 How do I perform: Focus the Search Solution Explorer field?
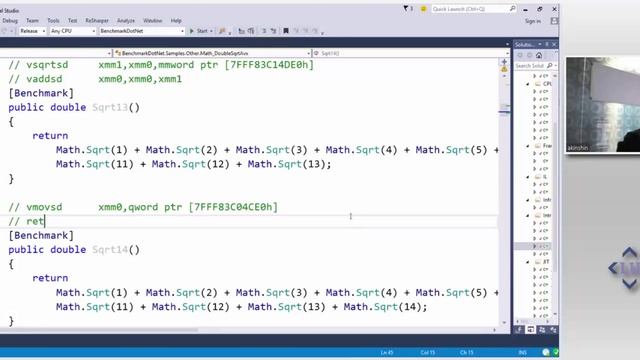530,66
